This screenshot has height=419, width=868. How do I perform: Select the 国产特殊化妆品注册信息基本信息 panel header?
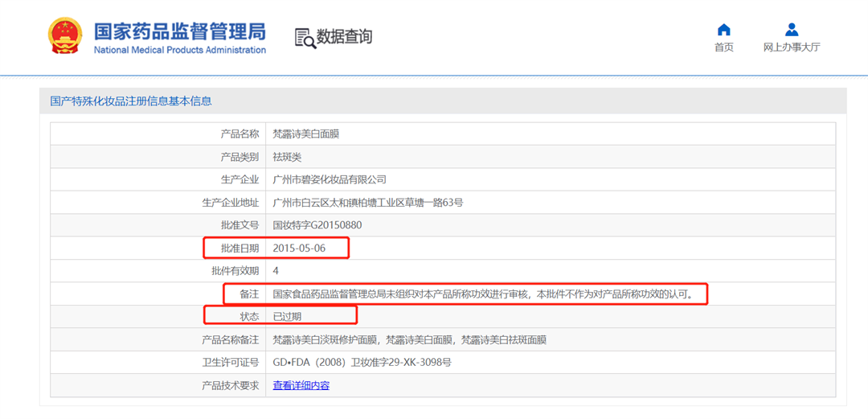[131, 101]
